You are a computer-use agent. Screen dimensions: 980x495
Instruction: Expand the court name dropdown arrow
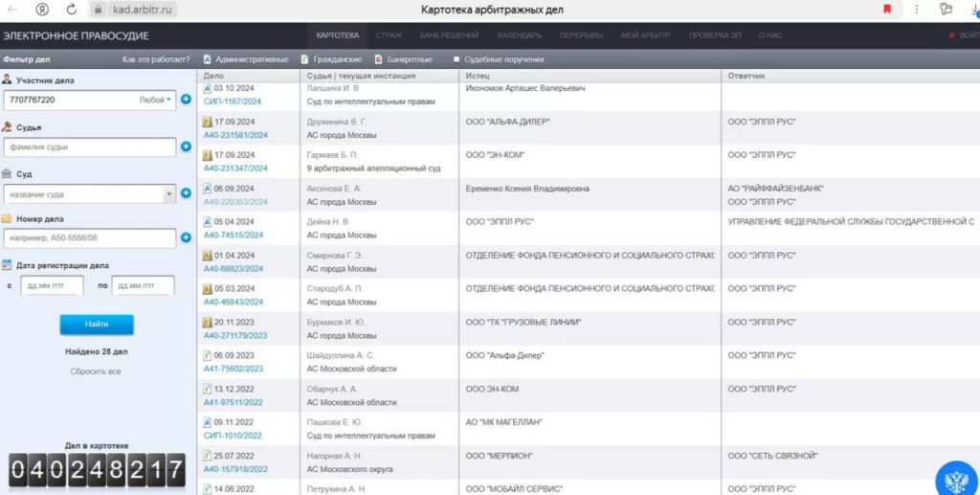tap(170, 193)
